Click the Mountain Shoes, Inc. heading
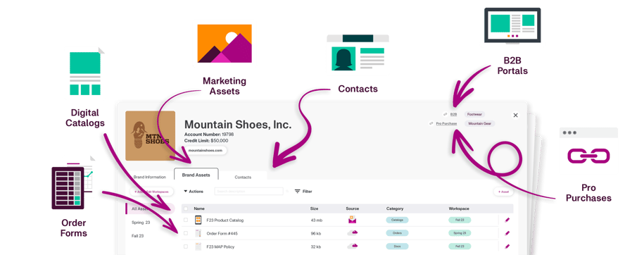This screenshot has height=255, width=644. click(238, 125)
